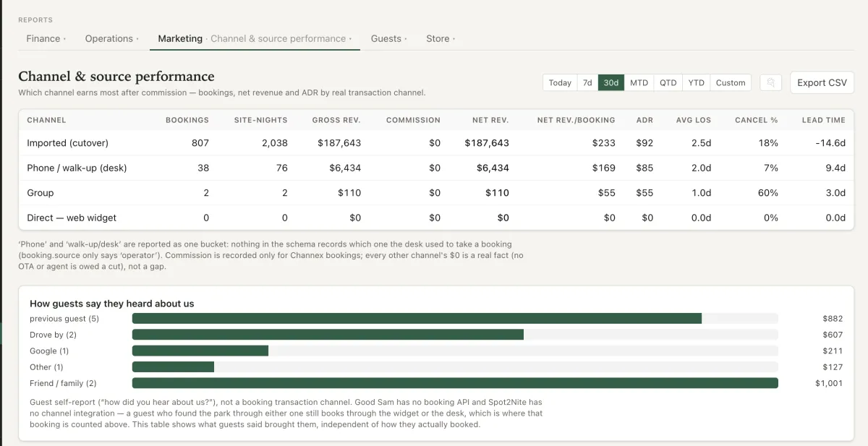
Task: Select the Phone / walk-up (desk) row
Action: [x=436, y=168]
